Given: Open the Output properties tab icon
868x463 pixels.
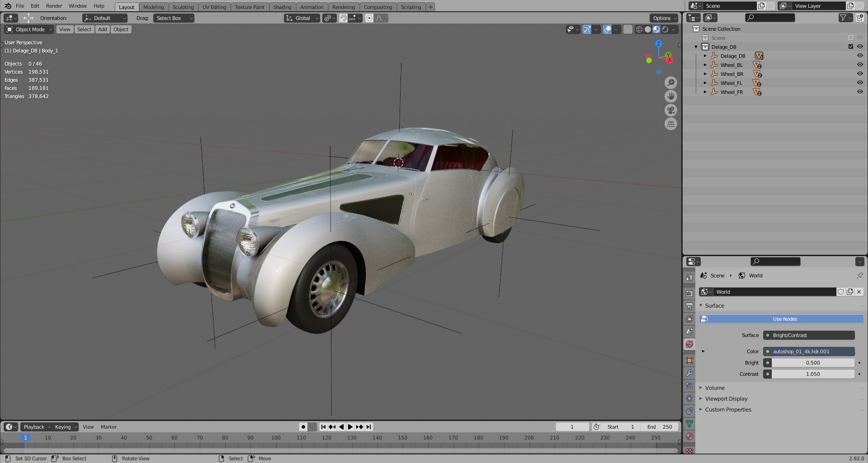Looking at the screenshot, I should coord(689,306).
